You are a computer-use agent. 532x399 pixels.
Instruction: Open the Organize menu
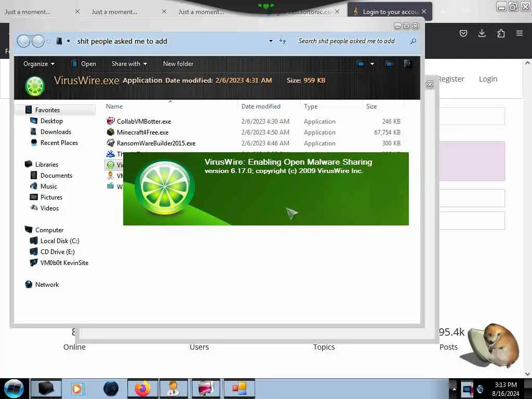click(38, 64)
